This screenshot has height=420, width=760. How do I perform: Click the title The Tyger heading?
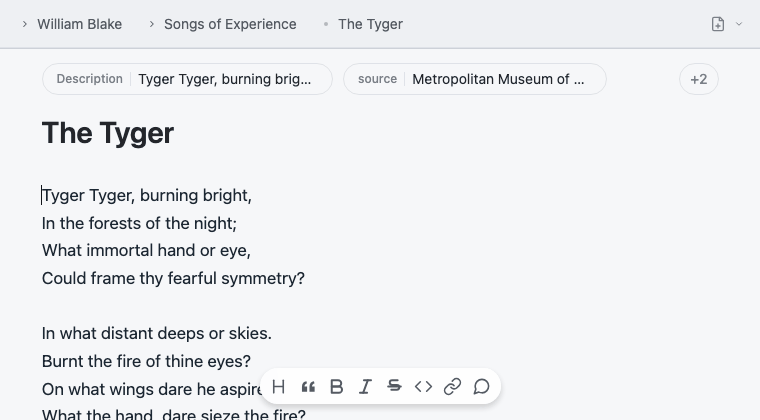pos(108,133)
